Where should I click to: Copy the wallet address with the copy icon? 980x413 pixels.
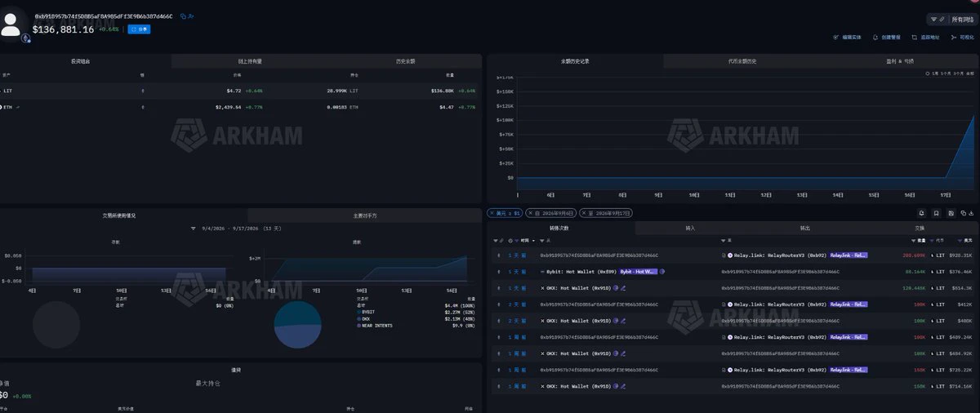[183, 16]
